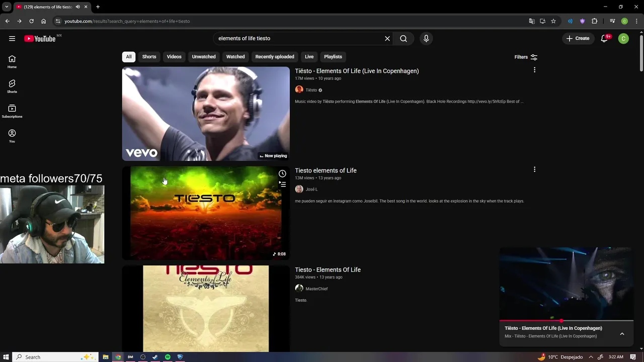Viewport: 644px width, 362px height.
Task: Open the Create button
Action: pos(578,38)
